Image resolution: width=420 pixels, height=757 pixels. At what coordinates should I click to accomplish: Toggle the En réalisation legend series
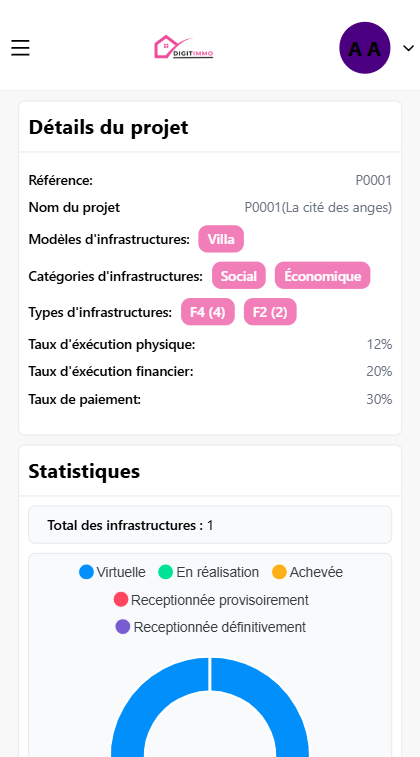click(209, 572)
